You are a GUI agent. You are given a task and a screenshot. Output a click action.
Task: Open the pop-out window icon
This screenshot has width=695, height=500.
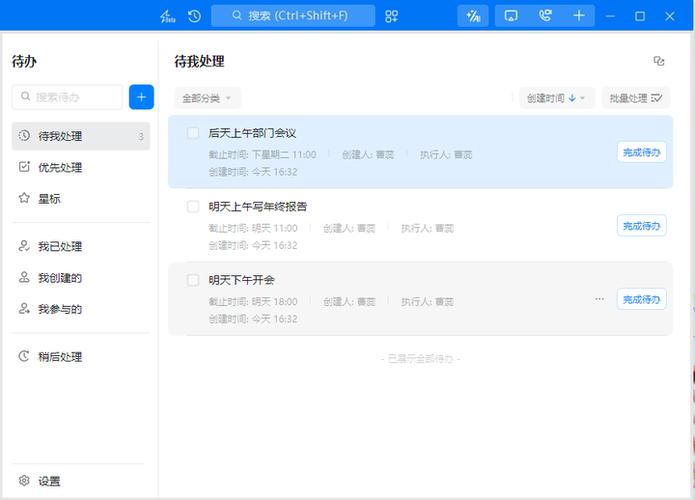(659, 61)
